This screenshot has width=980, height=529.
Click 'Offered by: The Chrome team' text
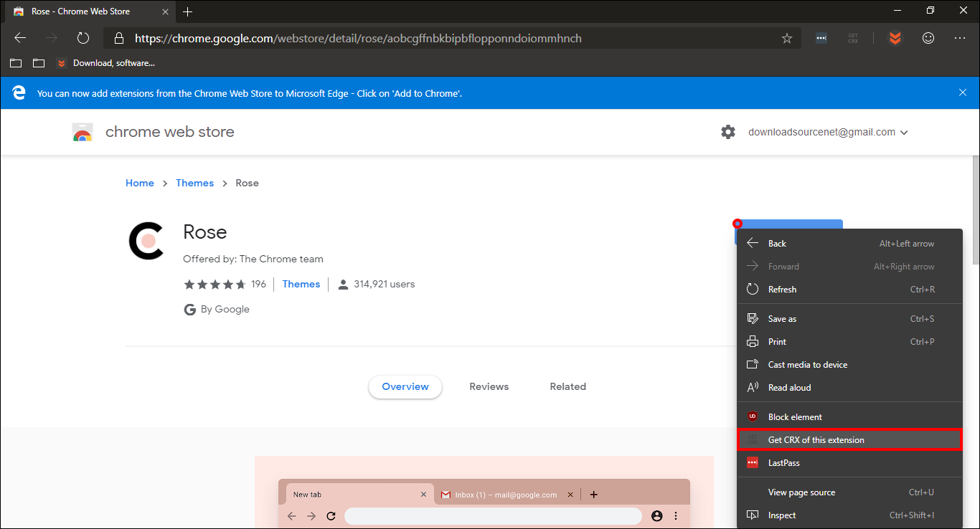coord(253,259)
